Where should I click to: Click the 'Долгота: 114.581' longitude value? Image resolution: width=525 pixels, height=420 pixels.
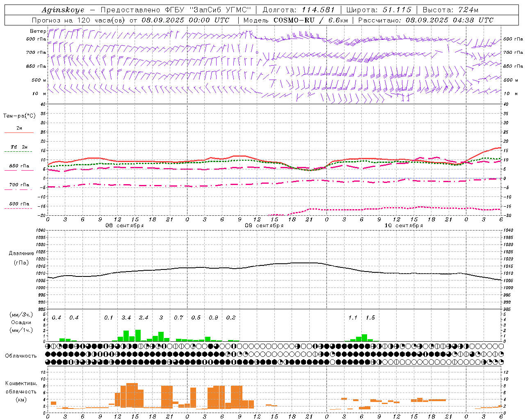point(299,10)
